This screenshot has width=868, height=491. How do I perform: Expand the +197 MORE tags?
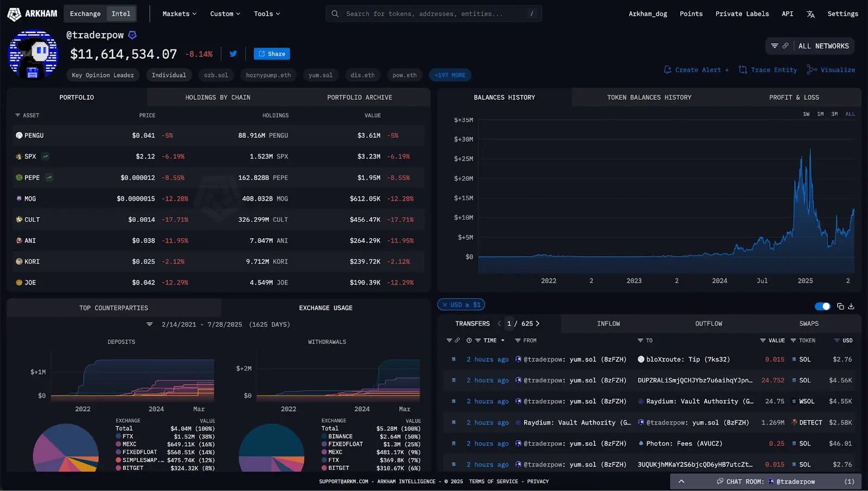450,75
